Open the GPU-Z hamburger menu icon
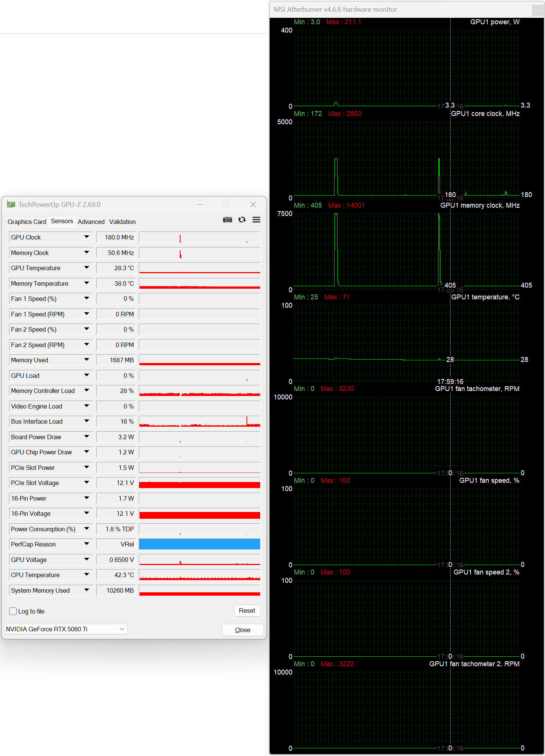This screenshot has width=545, height=756. pos(256,220)
